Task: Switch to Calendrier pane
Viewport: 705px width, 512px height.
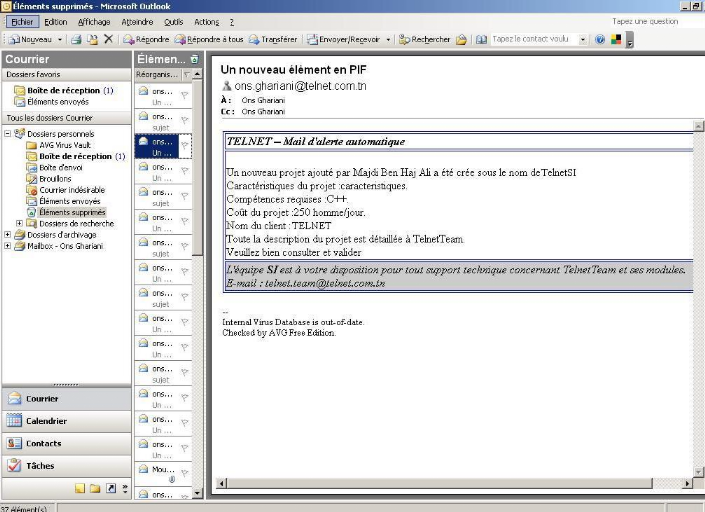Action: [x=67, y=421]
